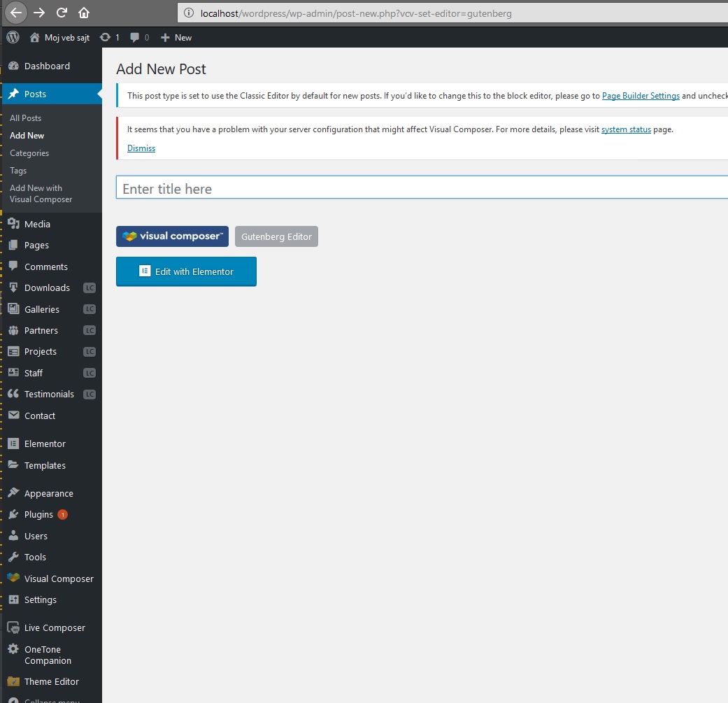Open Moj veb sajt site menu
728x703 pixels.
[59, 38]
